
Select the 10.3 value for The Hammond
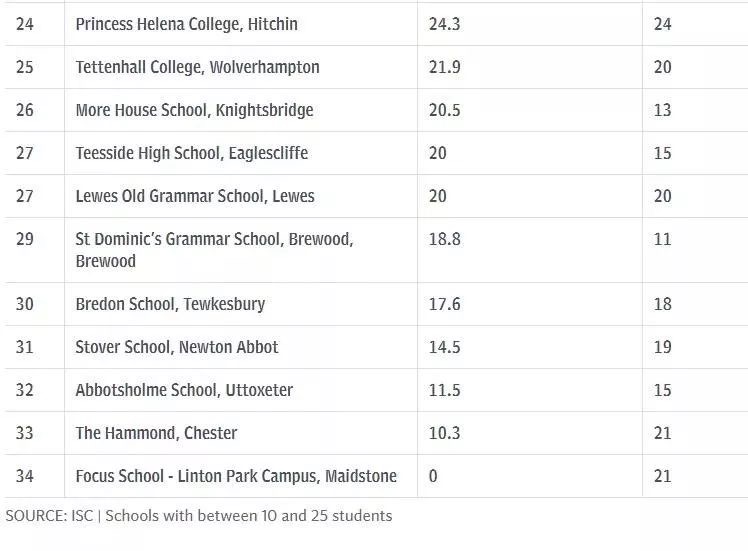point(444,433)
